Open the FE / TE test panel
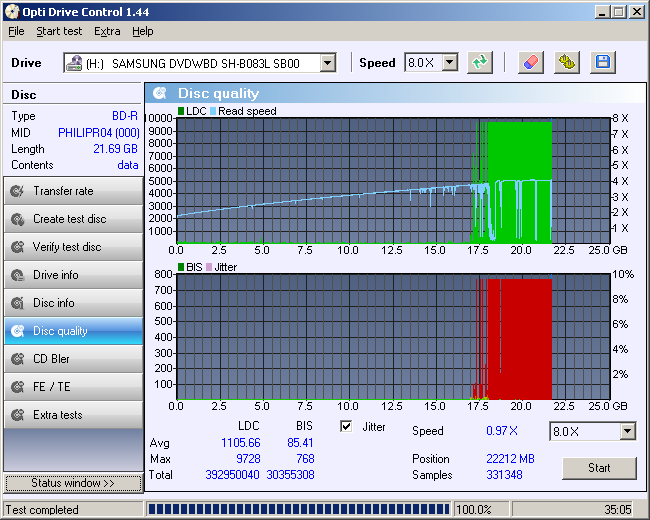Image resolution: width=650 pixels, height=520 pixels. coord(73,387)
